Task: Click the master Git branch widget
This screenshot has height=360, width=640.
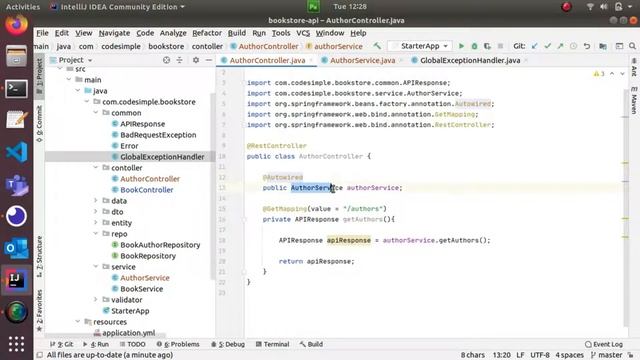Action: coord(606,355)
